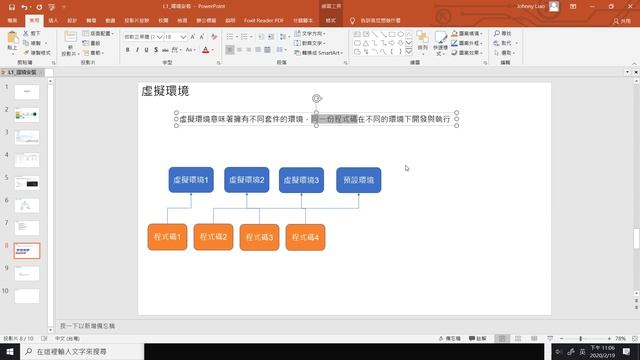
Task: Zoom in with the plus button
Action: (609, 338)
